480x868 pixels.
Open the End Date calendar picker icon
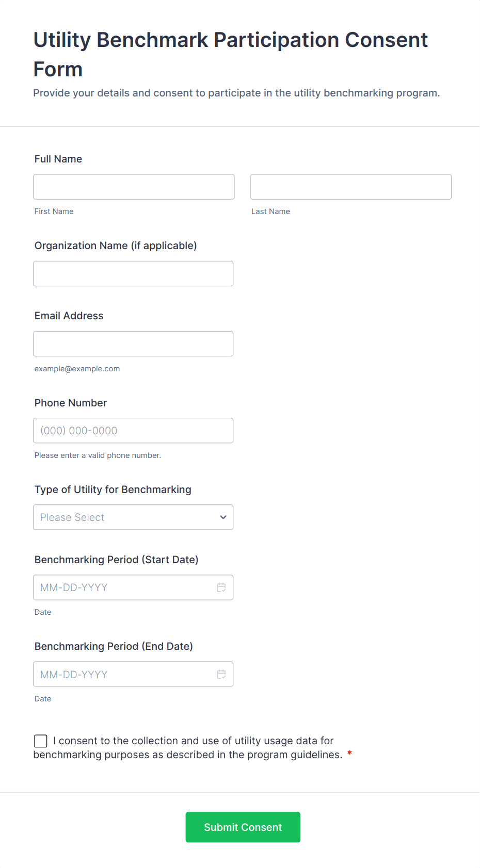221,674
